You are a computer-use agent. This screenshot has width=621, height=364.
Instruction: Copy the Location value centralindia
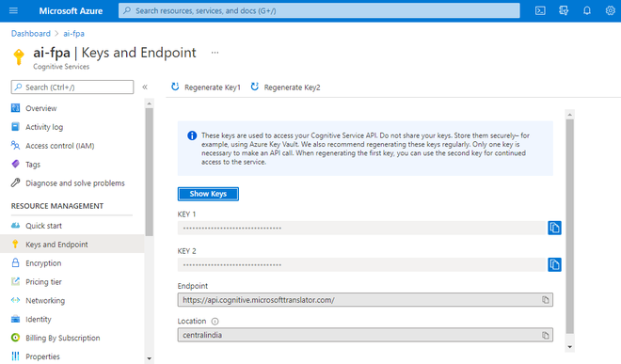[546, 335]
